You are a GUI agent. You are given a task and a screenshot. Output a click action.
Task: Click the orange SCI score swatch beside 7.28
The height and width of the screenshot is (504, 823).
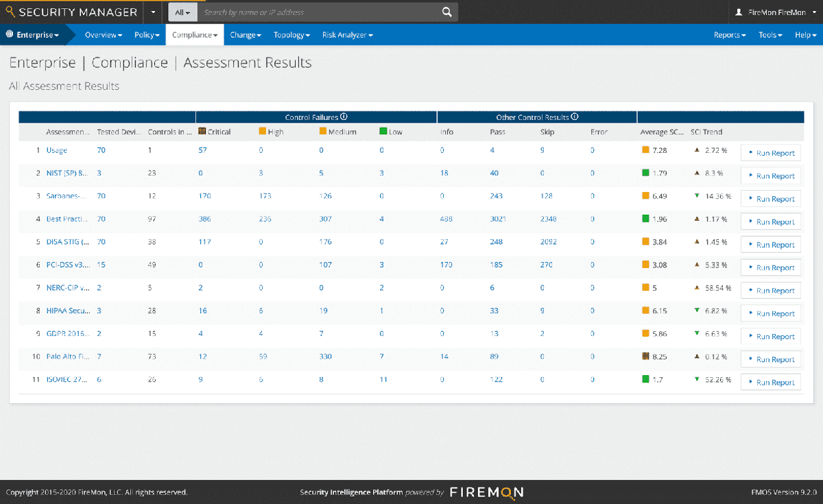tap(645, 150)
